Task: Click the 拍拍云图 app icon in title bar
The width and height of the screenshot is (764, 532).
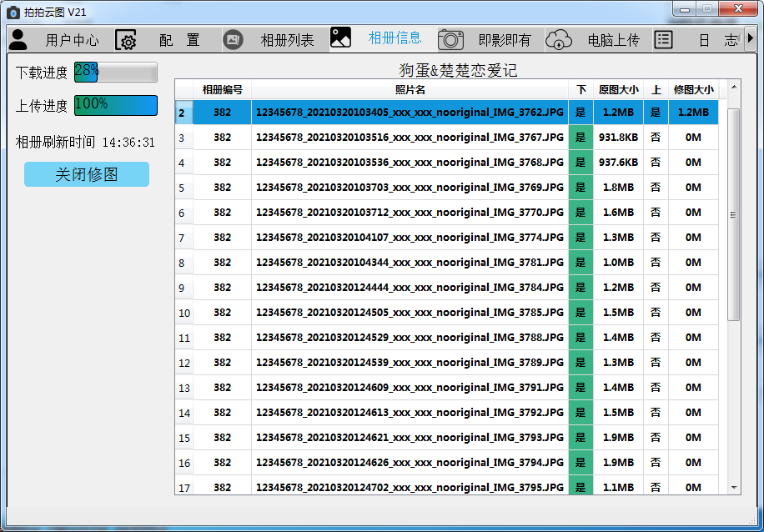Action: 12,12
